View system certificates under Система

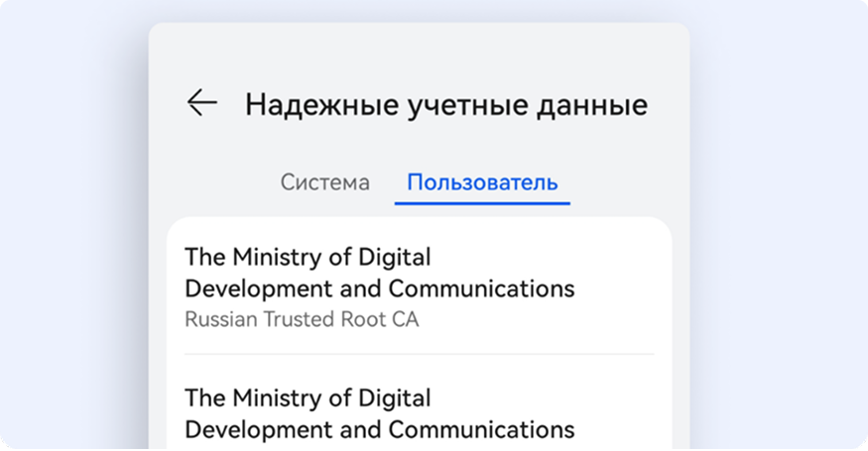point(325,182)
